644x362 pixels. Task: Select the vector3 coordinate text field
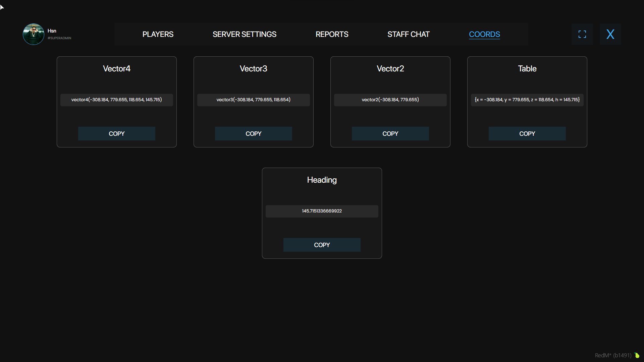[253, 100]
